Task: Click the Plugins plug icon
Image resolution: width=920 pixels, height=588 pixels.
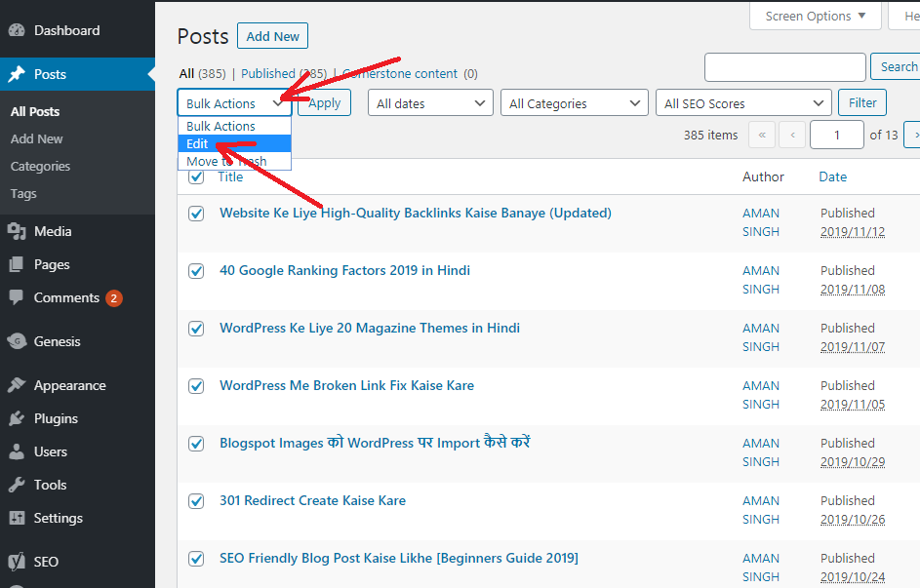Action: (x=17, y=418)
